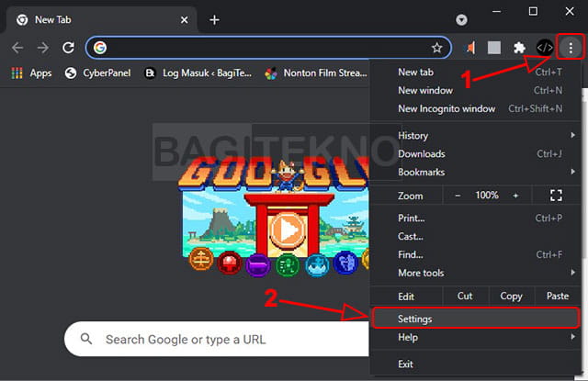Screen dimensions: 588x381
Task: Click the profile dropdown circle in title bar
Action: click(x=461, y=20)
